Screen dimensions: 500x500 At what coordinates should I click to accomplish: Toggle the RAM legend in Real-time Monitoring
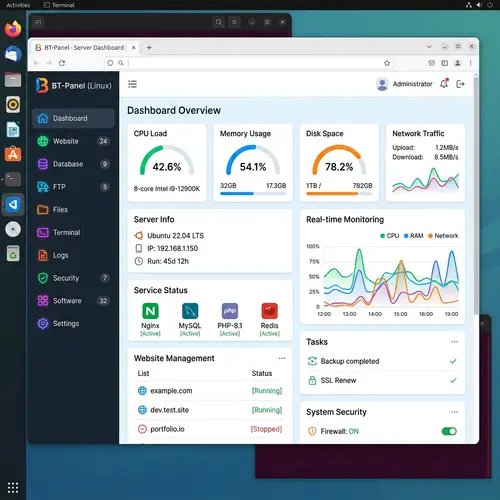[413, 236]
